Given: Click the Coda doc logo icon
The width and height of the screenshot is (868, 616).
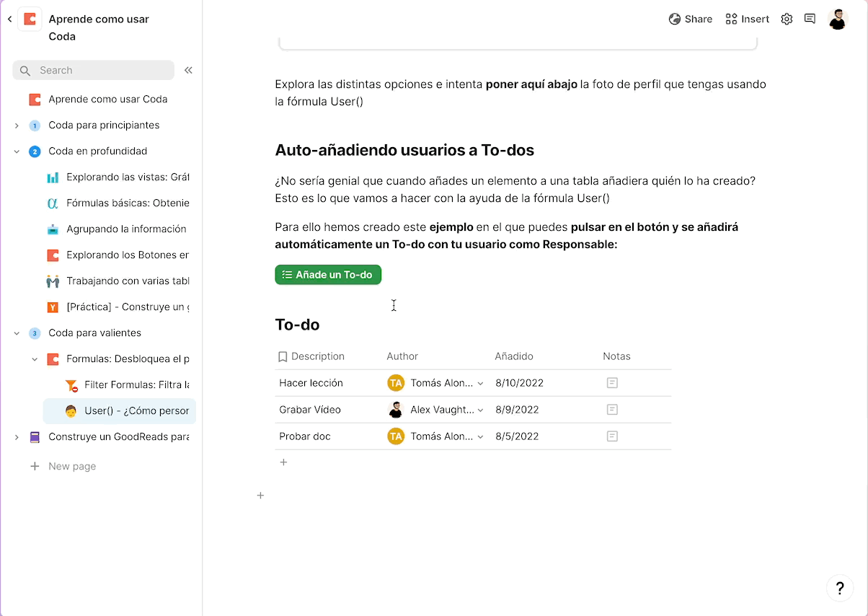Looking at the screenshot, I should click(30, 19).
